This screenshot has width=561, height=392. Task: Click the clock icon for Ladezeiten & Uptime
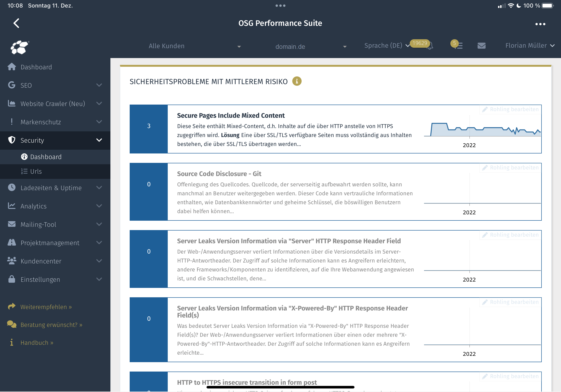point(12,188)
